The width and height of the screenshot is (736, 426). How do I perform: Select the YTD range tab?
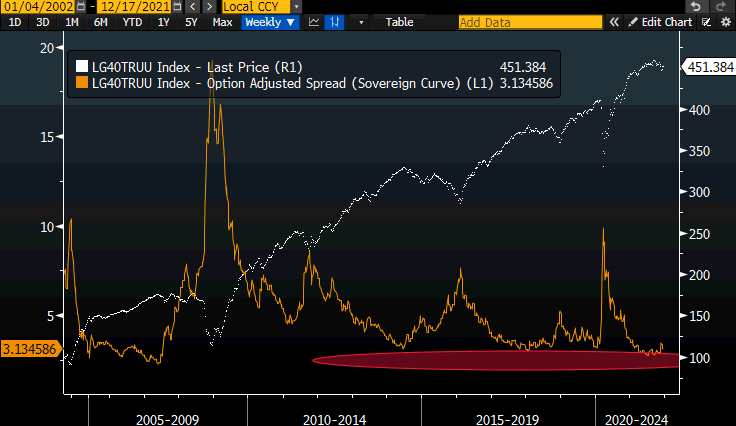pos(132,22)
